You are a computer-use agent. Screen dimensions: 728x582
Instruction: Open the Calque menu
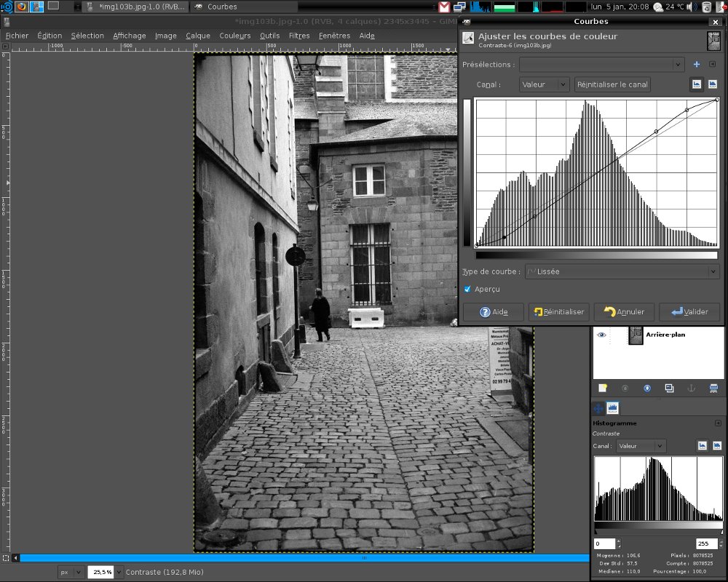pyautogui.click(x=198, y=36)
